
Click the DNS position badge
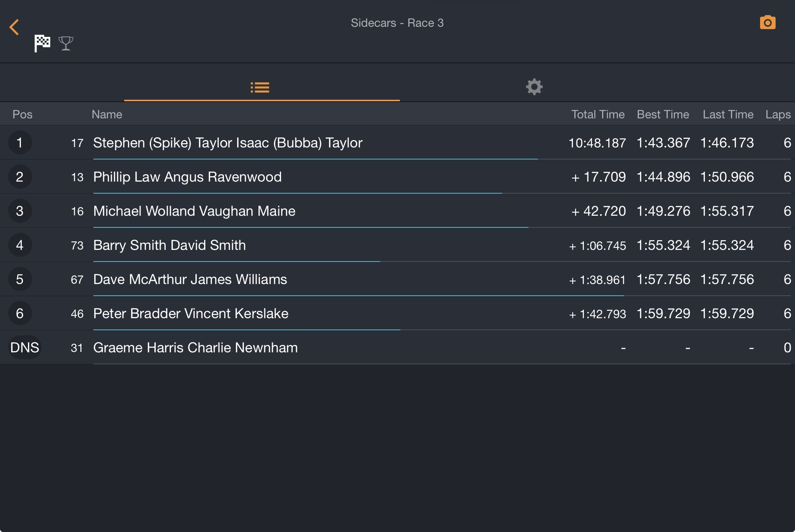(x=24, y=347)
